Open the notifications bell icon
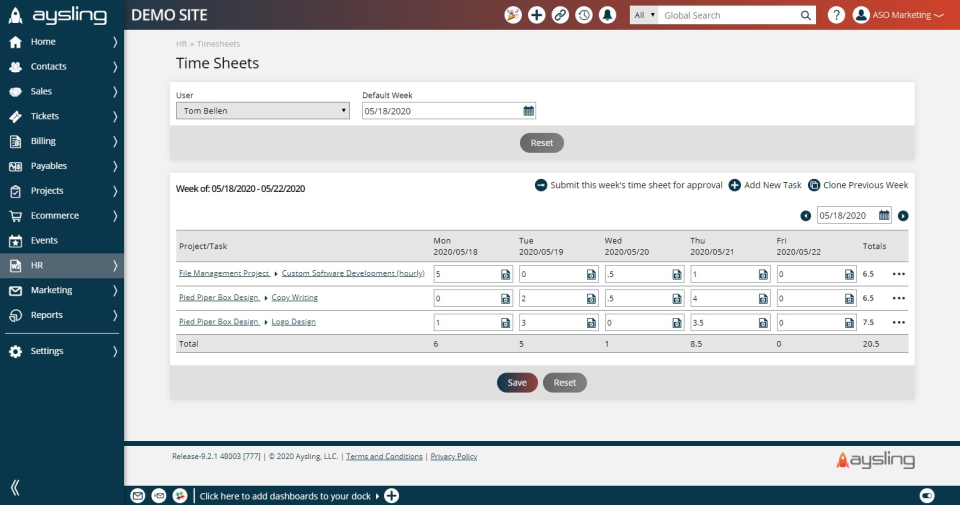The width and height of the screenshot is (960, 505). pyautogui.click(x=607, y=15)
